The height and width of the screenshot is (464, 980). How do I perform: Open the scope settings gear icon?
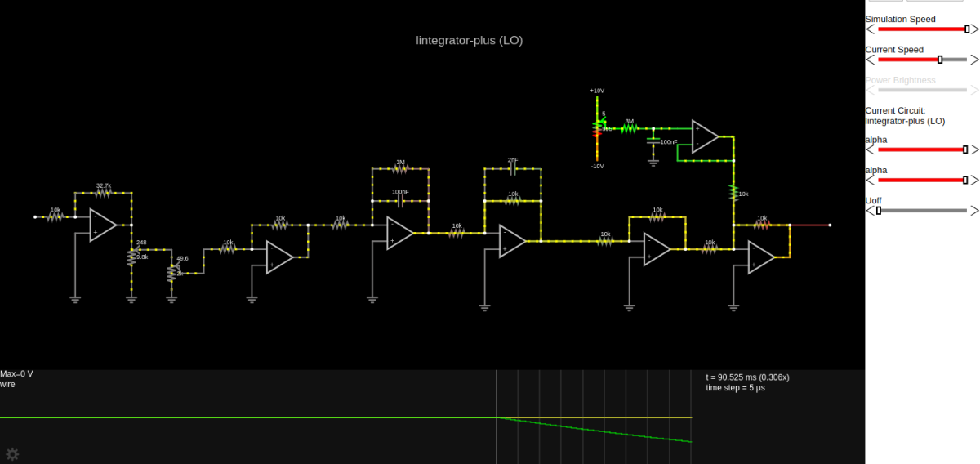(12, 454)
